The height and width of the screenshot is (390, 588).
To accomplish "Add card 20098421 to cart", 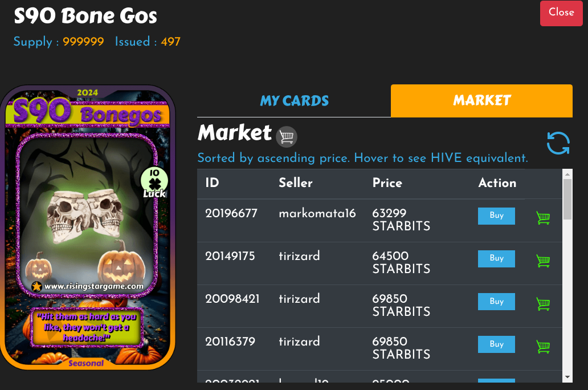I will pos(543,303).
